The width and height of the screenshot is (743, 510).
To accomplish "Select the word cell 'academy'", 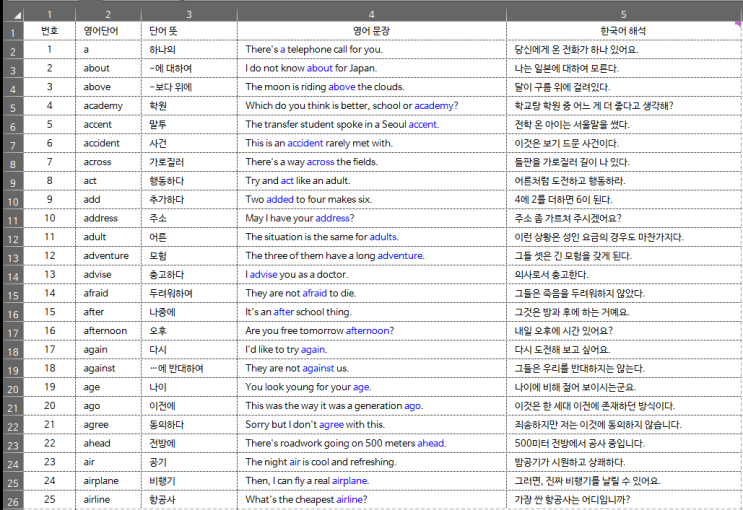I will [x=108, y=106].
